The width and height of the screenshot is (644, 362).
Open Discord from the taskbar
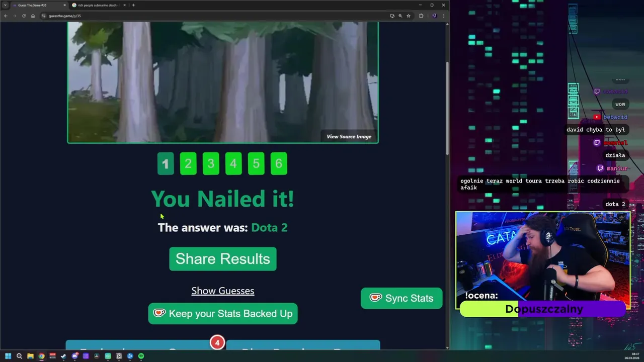[x=74, y=356]
